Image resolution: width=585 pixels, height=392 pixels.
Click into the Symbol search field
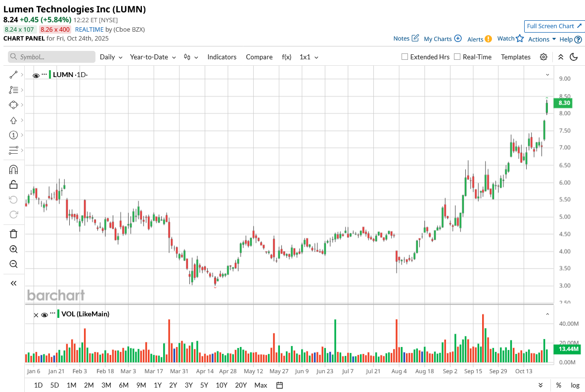tap(51, 57)
